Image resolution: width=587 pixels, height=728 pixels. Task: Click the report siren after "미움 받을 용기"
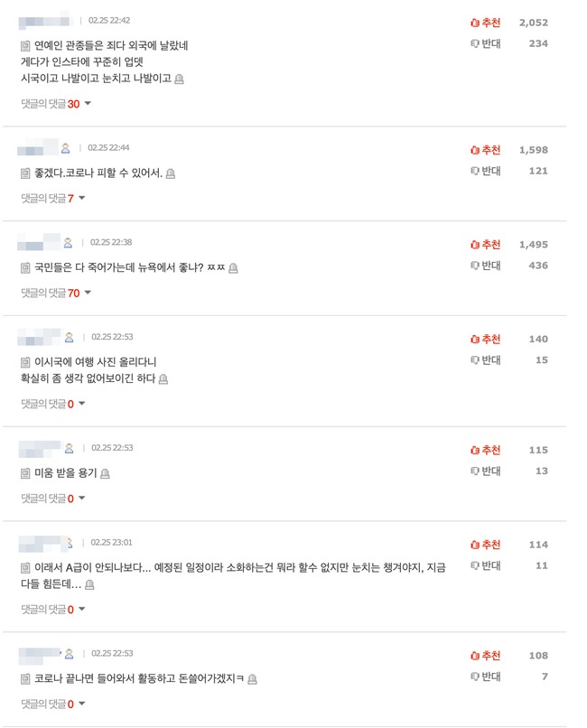point(106,473)
